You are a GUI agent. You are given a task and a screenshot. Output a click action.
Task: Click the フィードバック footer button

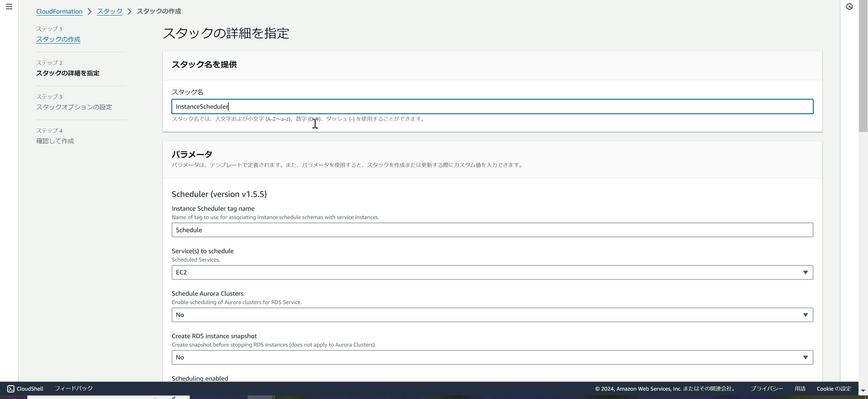pos(73,388)
